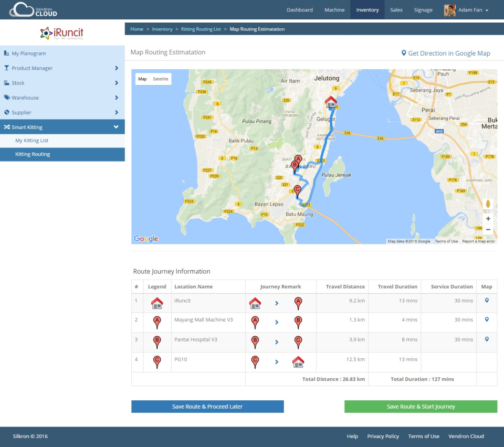
Task: Open the Adam Fan account dropdown
Action: point(466,9)
